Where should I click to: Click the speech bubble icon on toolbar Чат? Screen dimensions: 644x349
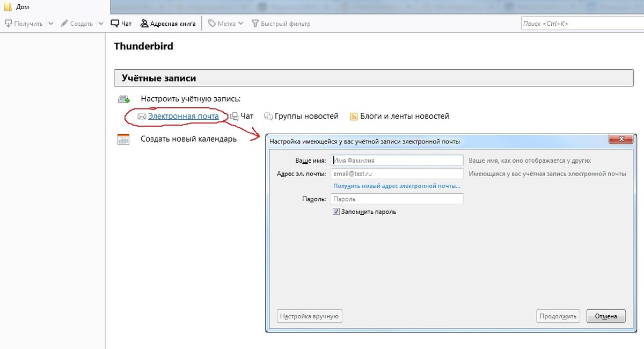[114, 24]
